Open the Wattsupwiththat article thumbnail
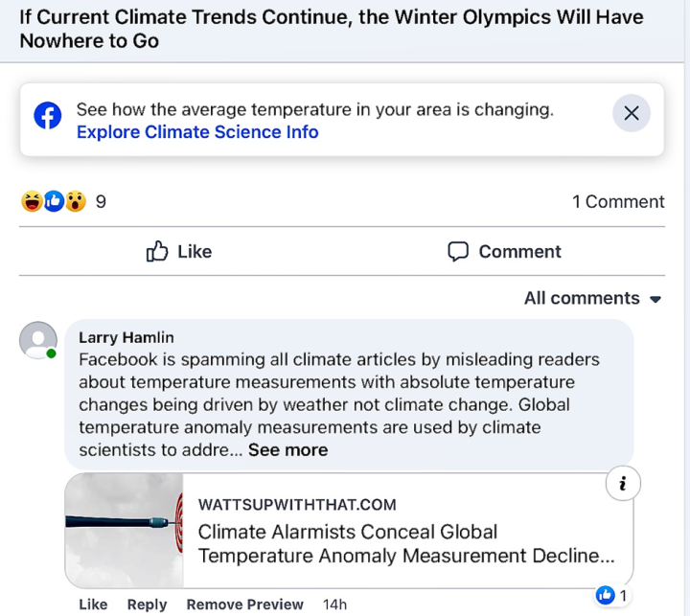The width and height of the screenshot is (690, 616). click(124, 530)
